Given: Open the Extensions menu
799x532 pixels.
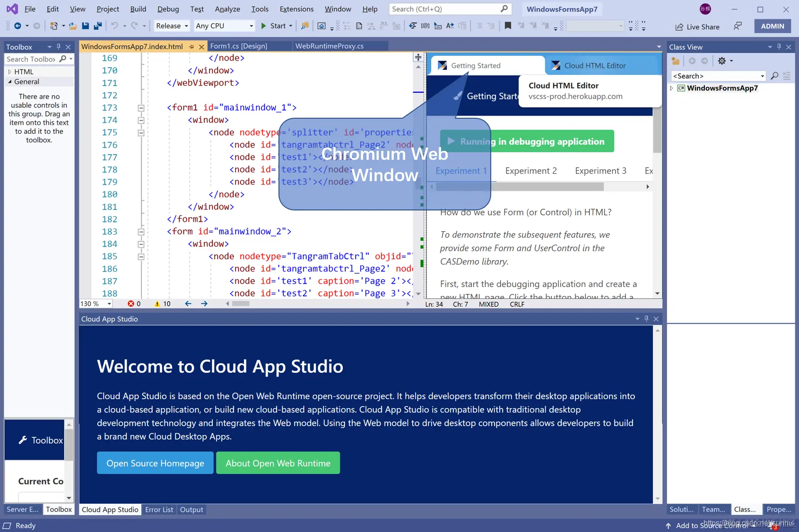Looking at the screenshot, I should pos(296,9).
